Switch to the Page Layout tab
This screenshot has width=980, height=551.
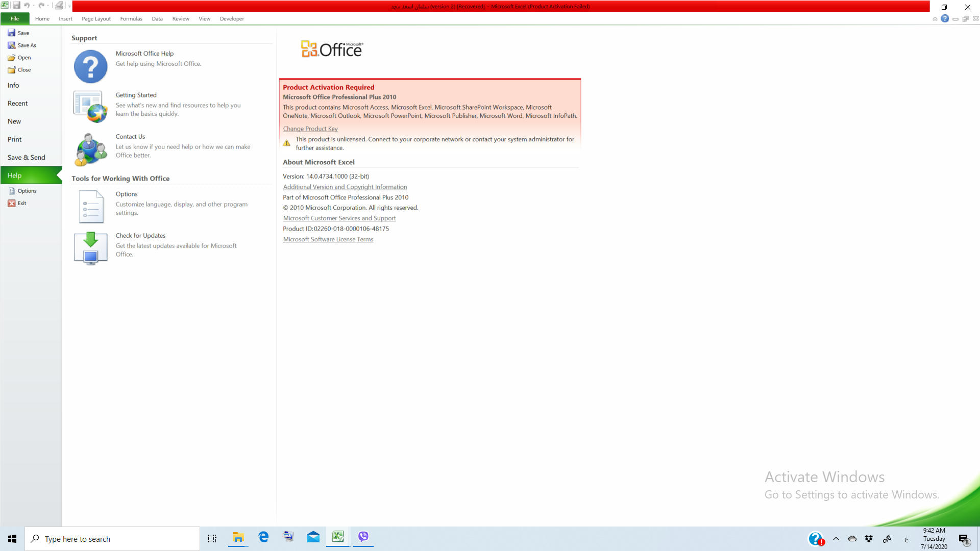(96, 19)
